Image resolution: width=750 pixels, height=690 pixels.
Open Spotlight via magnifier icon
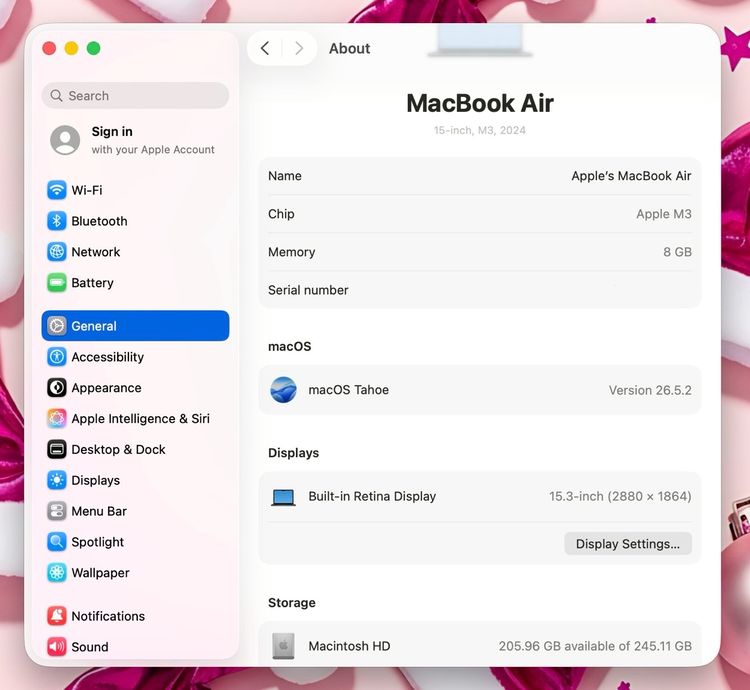click(x=56, y=542)
